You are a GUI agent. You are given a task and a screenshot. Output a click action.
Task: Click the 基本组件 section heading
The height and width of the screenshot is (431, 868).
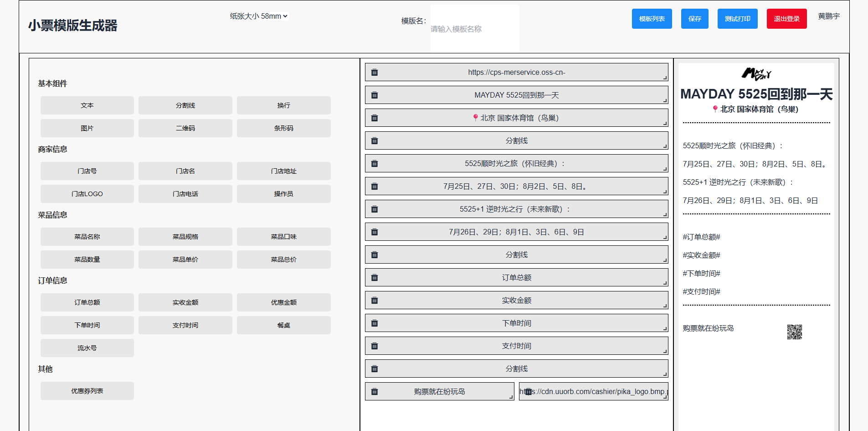click(52, 83)
